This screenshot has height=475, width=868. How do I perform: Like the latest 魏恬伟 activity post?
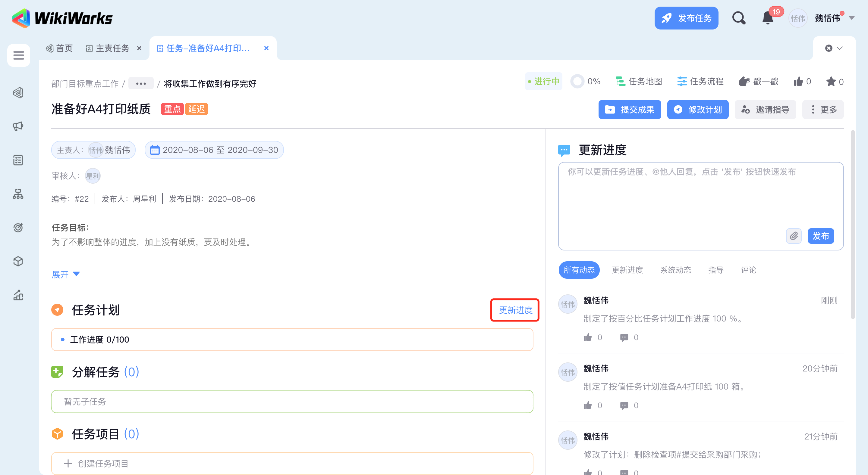point(588,337)
